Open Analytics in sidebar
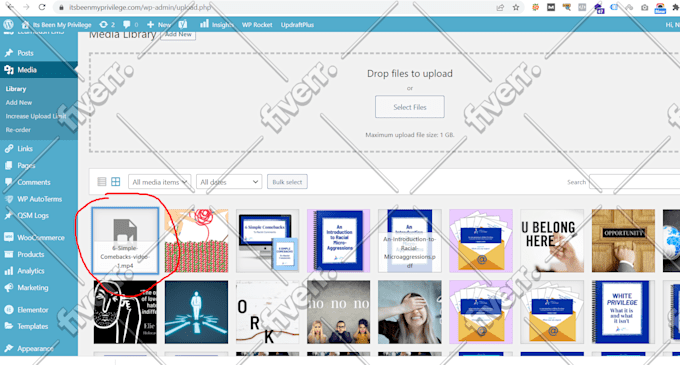 pos(31,271)
